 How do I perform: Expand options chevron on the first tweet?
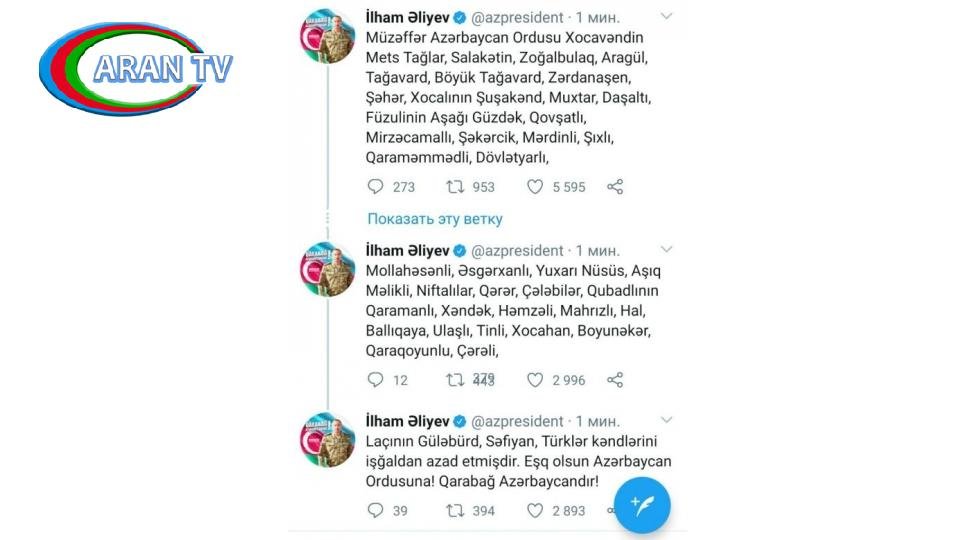667,16
